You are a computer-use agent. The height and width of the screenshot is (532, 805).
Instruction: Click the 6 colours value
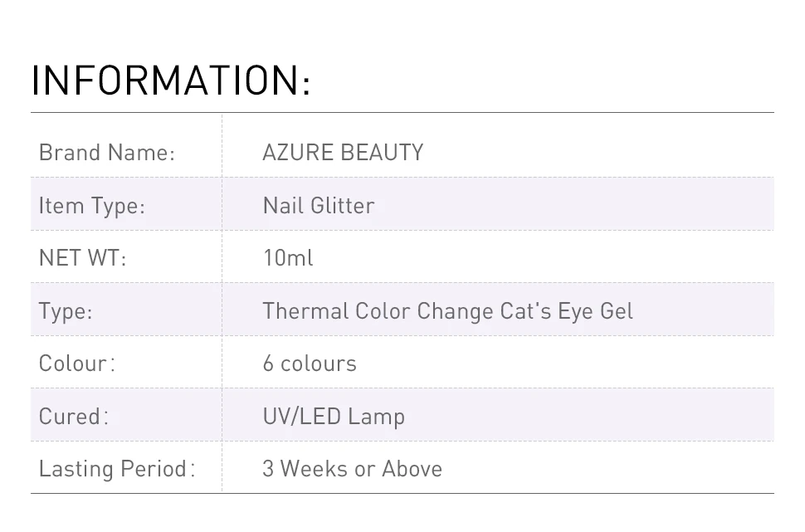pyautogui.click(x=310, y=364)
